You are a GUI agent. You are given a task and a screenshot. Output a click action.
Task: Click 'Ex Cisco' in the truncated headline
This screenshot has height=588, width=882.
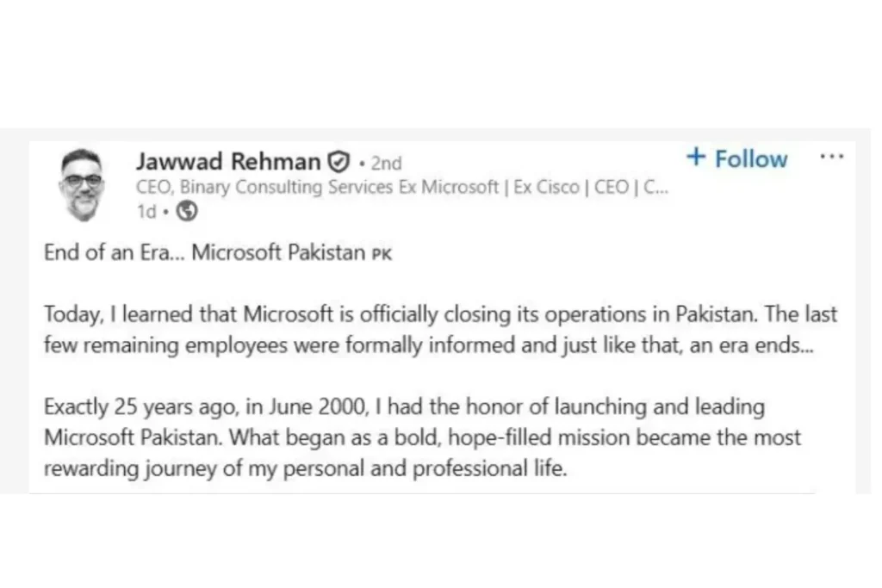[x=546, y=187]
